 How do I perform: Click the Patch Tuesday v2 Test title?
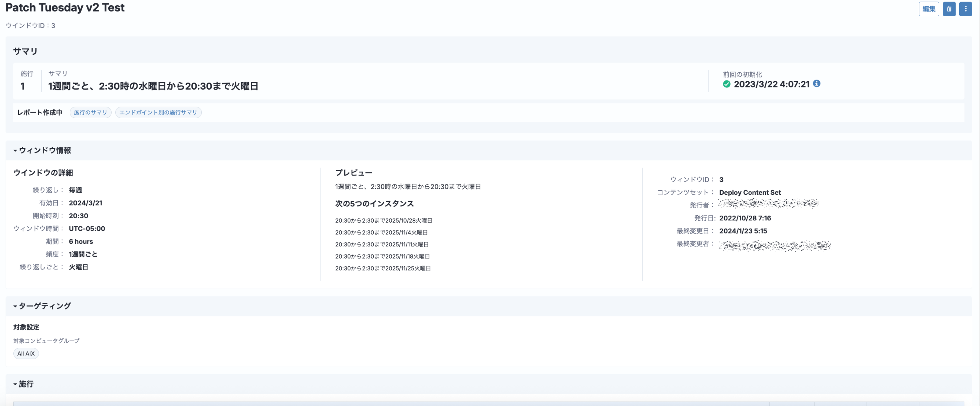65,8
